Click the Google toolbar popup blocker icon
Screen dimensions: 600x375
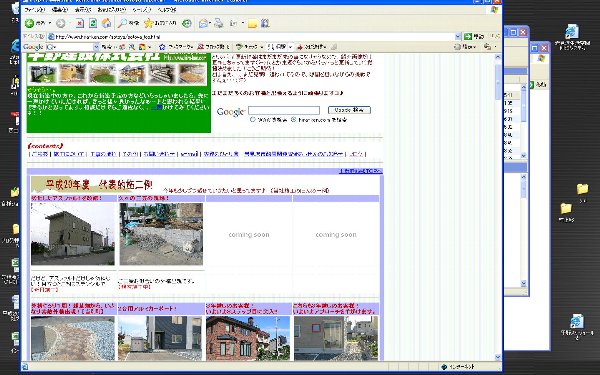tap(201, 47)
